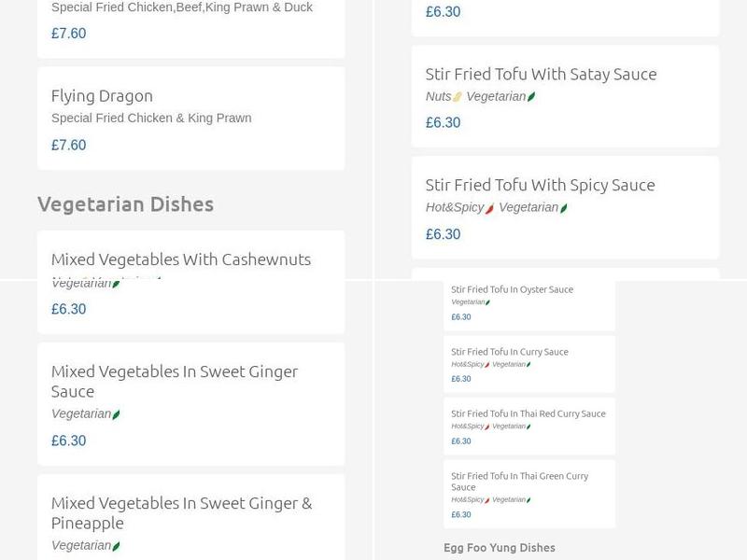Click the chili icon on Stir Fried Tofu In Thai Green Curry Sauce

coord(487,500)
